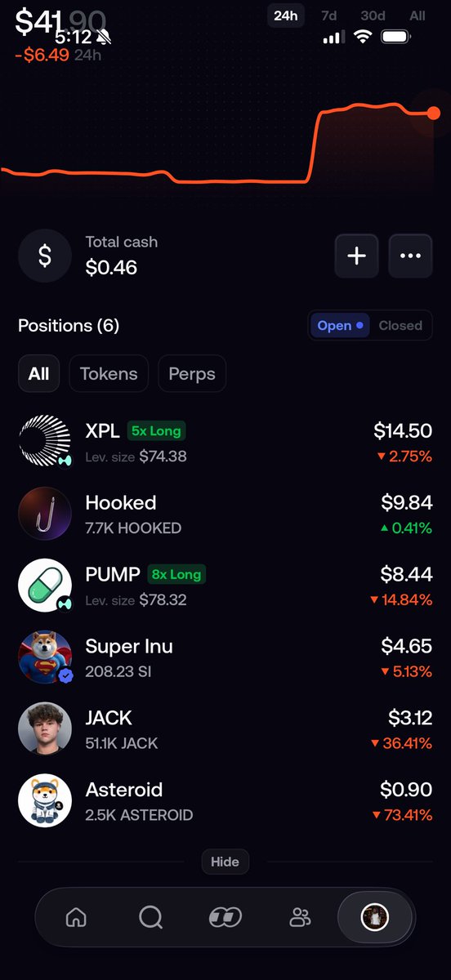Tap the dollar sign Total cash icon
Viewport: 451px width, 980px height.
coord(45,256)
